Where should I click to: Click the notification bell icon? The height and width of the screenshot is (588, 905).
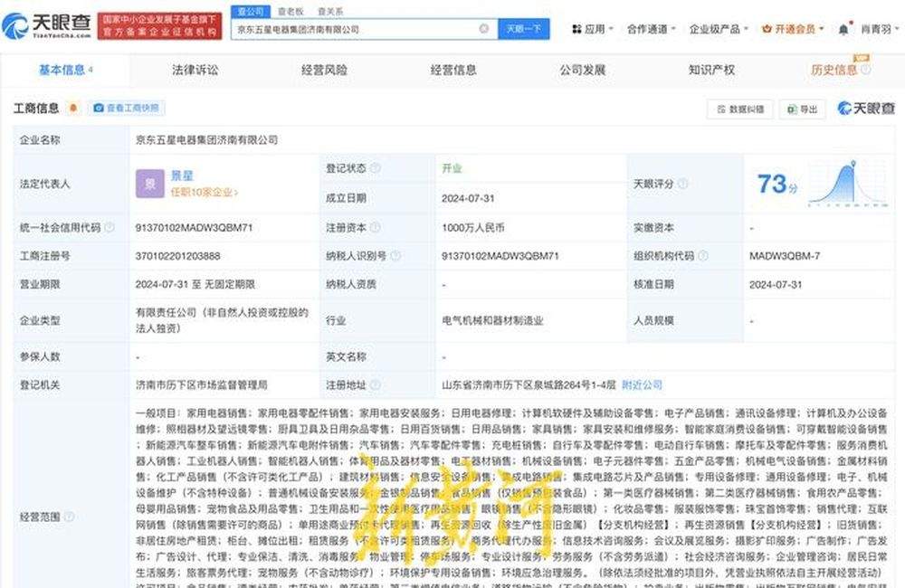[x=843, y=28]
